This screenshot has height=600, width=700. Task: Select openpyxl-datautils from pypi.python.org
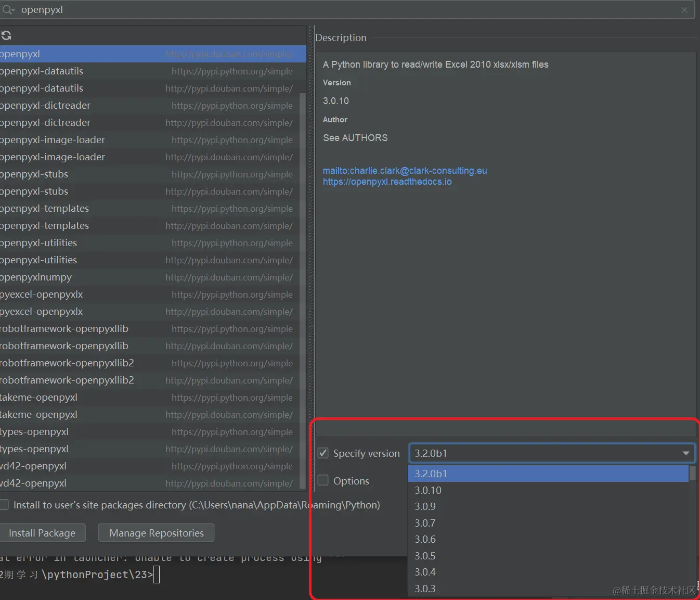click(x=150, y=71)
